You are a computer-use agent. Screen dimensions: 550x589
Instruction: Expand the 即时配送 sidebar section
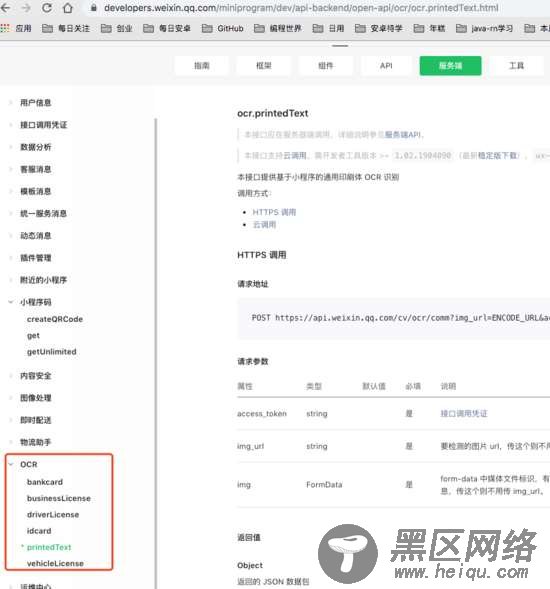tap(35, 420)
